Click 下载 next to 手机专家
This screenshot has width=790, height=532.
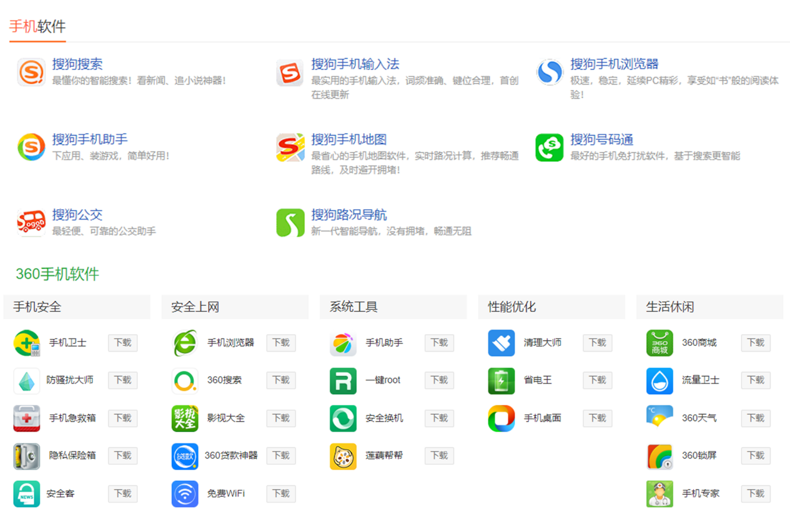pos(756,494)
